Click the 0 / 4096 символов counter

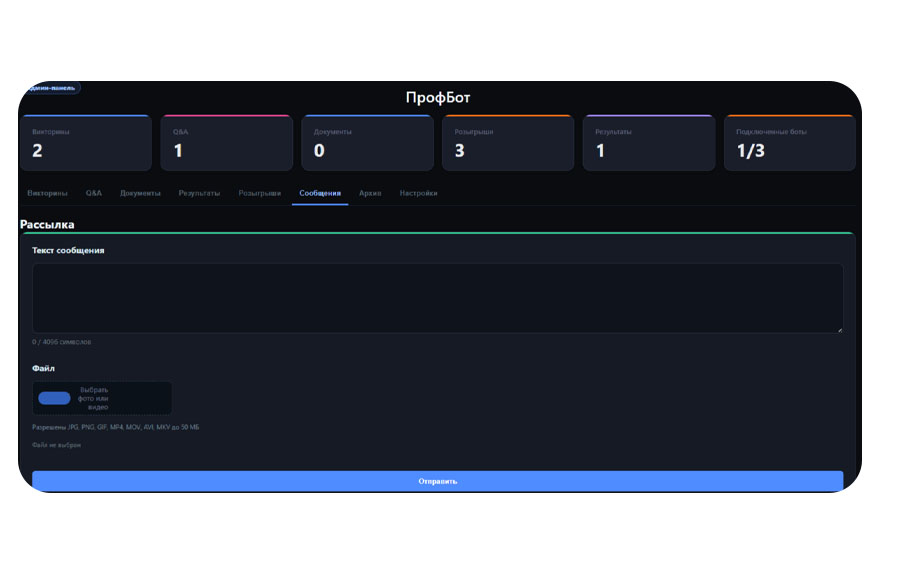click(61, 342)
